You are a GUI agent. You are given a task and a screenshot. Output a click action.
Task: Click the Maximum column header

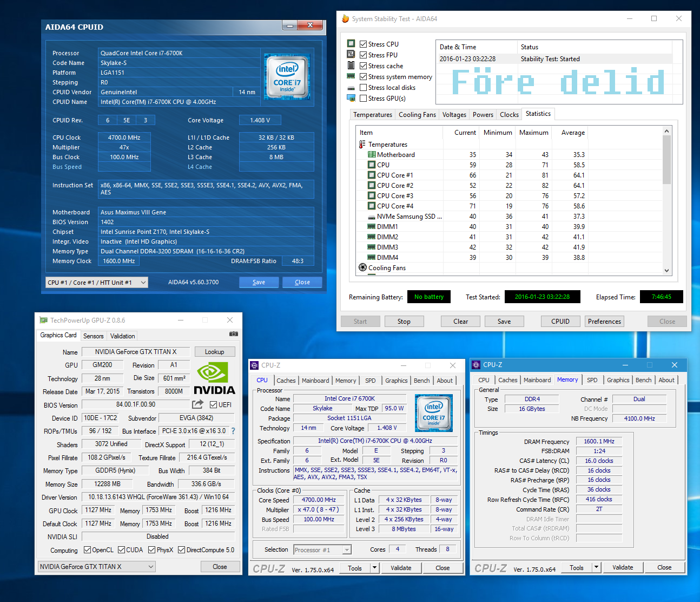533,133
